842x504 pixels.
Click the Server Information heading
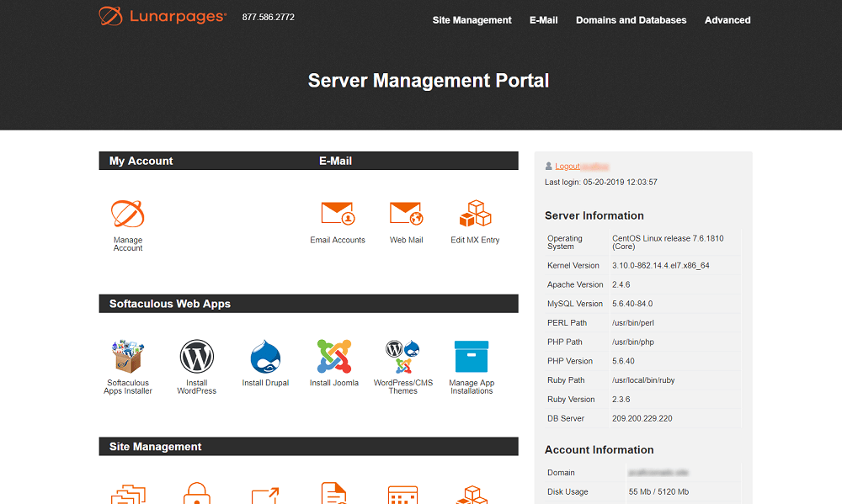click(x=594, y=215)
